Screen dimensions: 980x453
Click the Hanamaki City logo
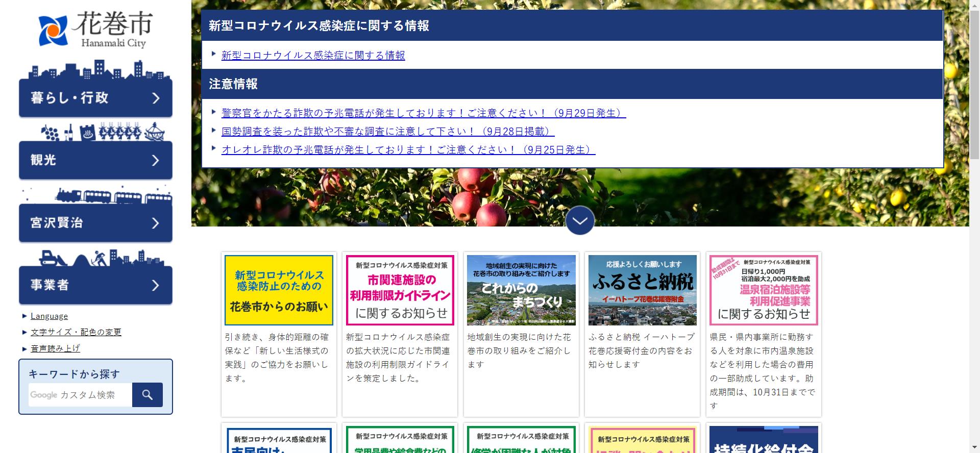(x=95, y=31)
